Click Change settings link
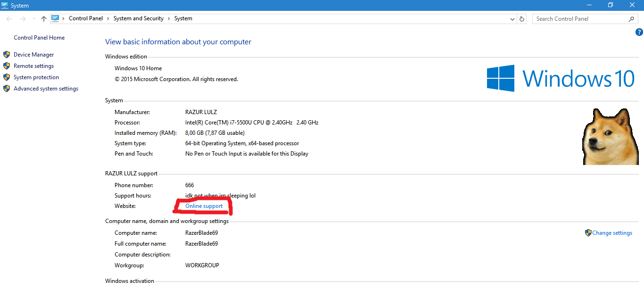Image resolution: width=644 pixels, height=289 pixels. pyautogui.click(x=612, y=233)
